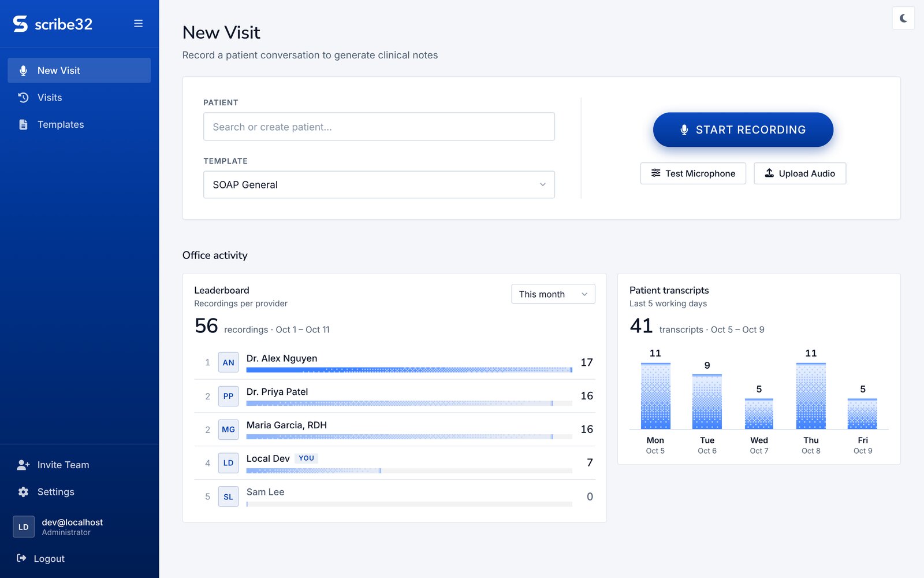Click the Upload Audio button
The height and width of the screenshot is (578, 924).
800,173
